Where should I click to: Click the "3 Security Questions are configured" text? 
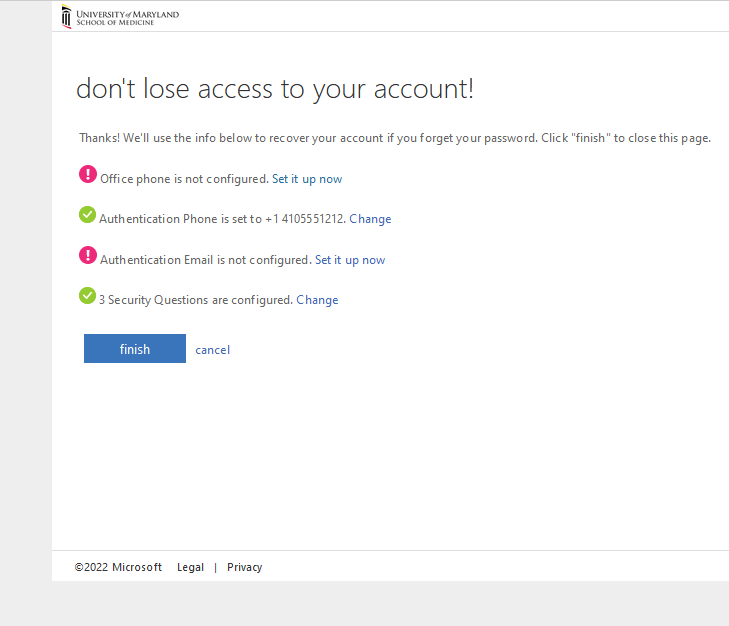pyautogui.click(x=195, y=300)
